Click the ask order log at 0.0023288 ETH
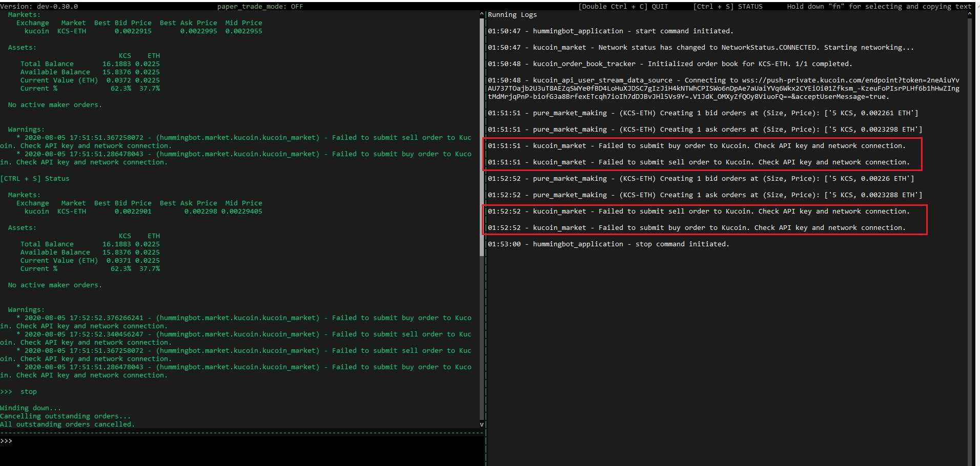 coord(705,195)
